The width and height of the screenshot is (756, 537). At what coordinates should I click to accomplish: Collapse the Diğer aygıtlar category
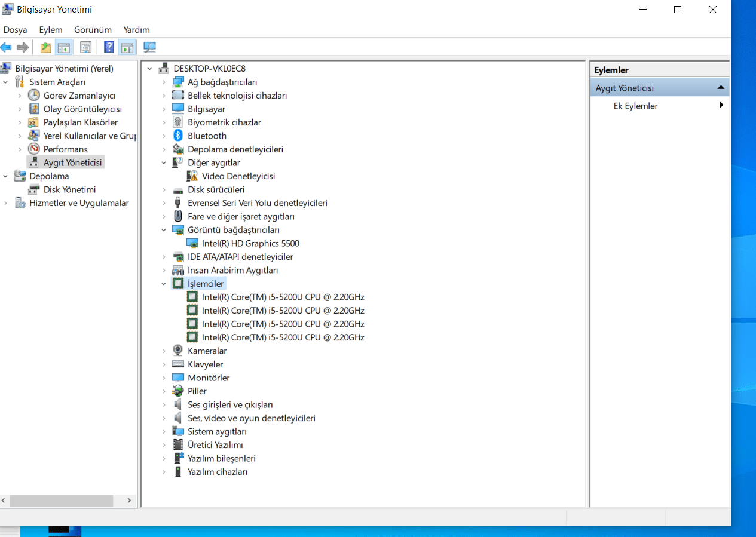coord(164,162)
